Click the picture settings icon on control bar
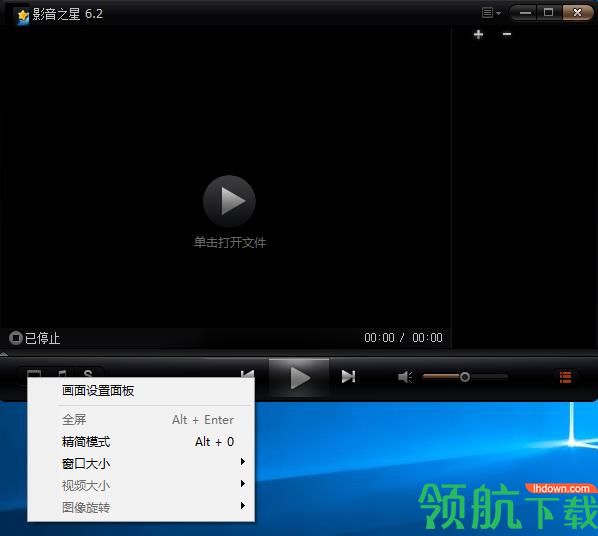598x536 pixels. pos(34,373)
